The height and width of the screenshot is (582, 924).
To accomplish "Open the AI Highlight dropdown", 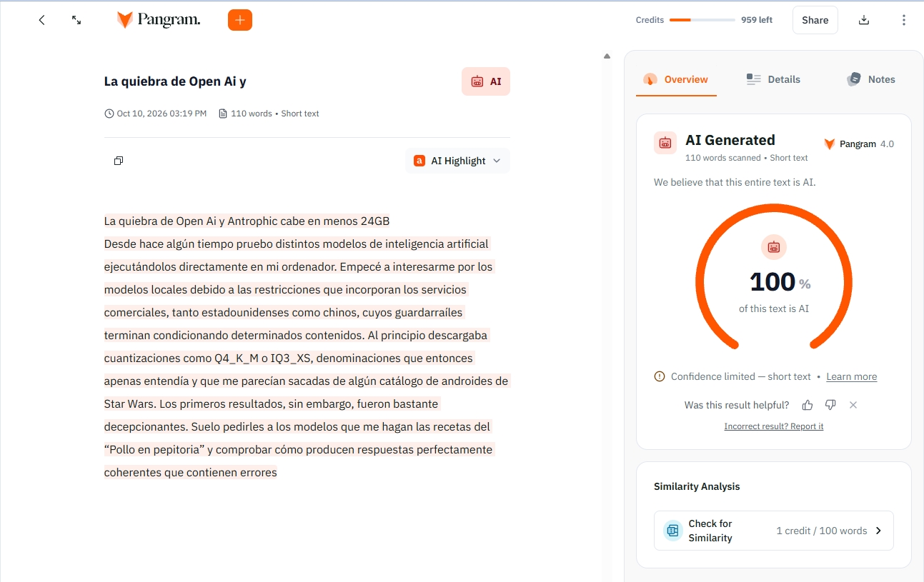I will point(457,161).
